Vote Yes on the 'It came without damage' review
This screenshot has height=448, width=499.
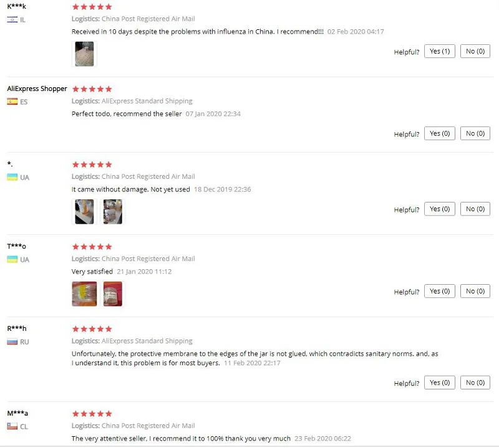440,209
